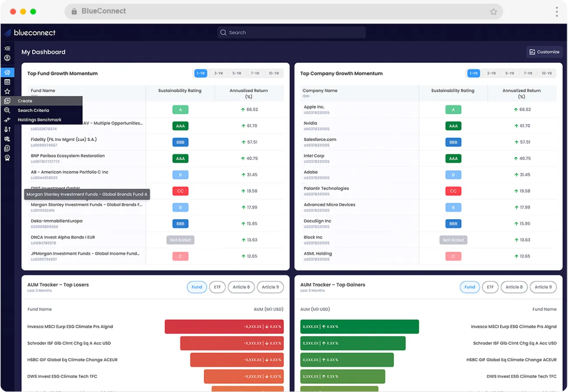
Task: Toggle Article 9 filter in Top Gainers
Action: pyautogui.click(x=543, y=287)
